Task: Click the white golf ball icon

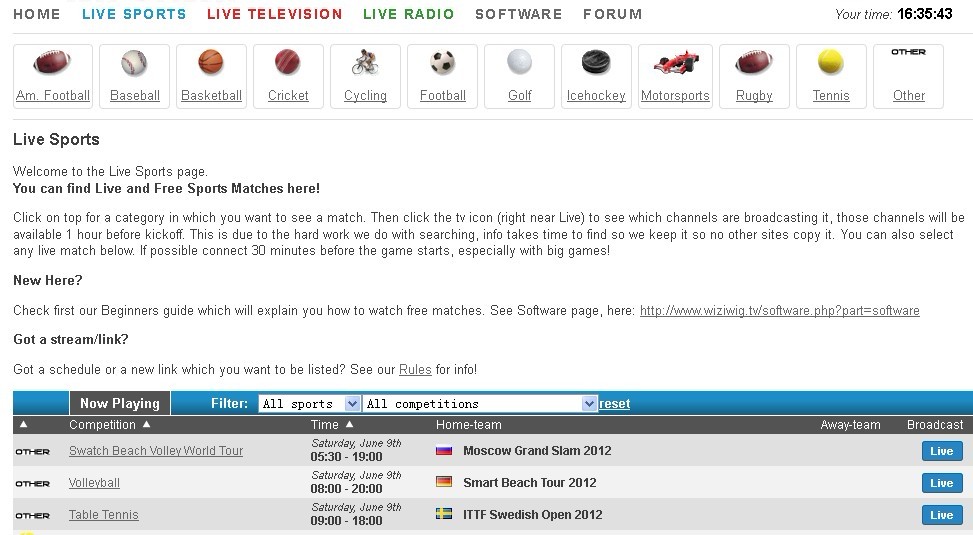Action: (x=519, y=62)
